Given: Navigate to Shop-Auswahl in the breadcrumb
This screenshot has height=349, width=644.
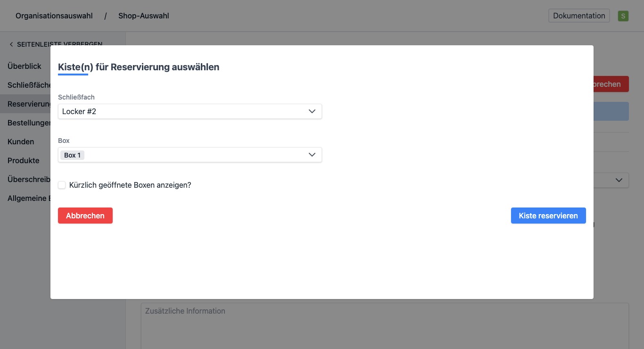Looking at the screenshot, I should [143, 16].
